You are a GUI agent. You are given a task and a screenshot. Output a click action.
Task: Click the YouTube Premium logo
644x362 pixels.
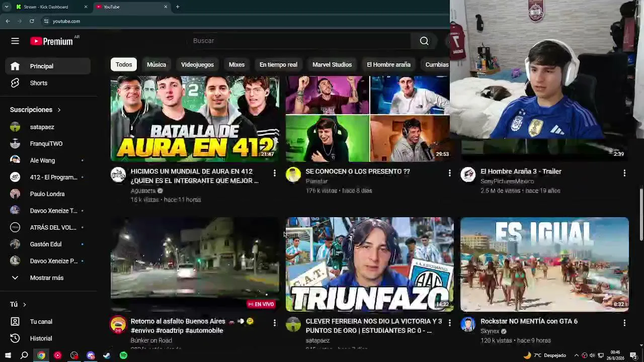[51, 41]
